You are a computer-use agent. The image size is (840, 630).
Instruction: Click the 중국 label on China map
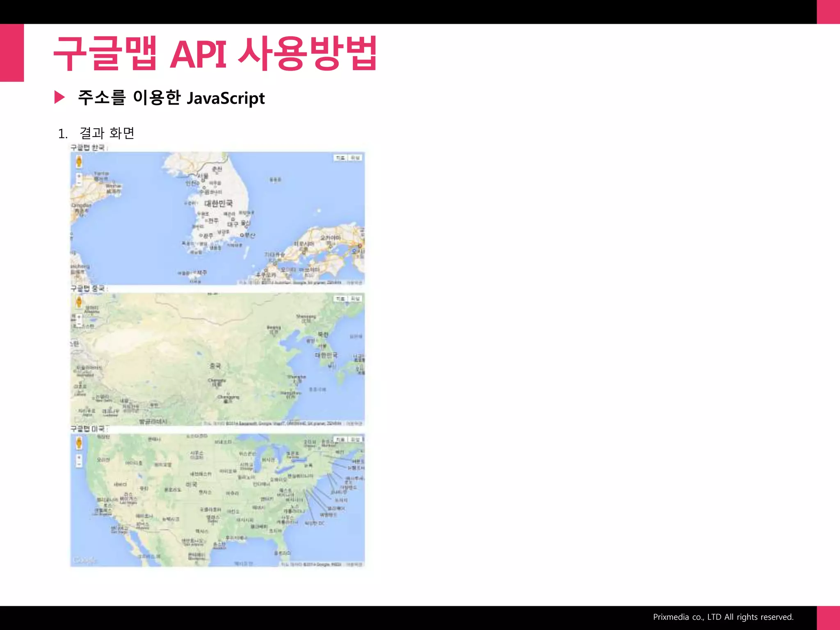point(215,365)
